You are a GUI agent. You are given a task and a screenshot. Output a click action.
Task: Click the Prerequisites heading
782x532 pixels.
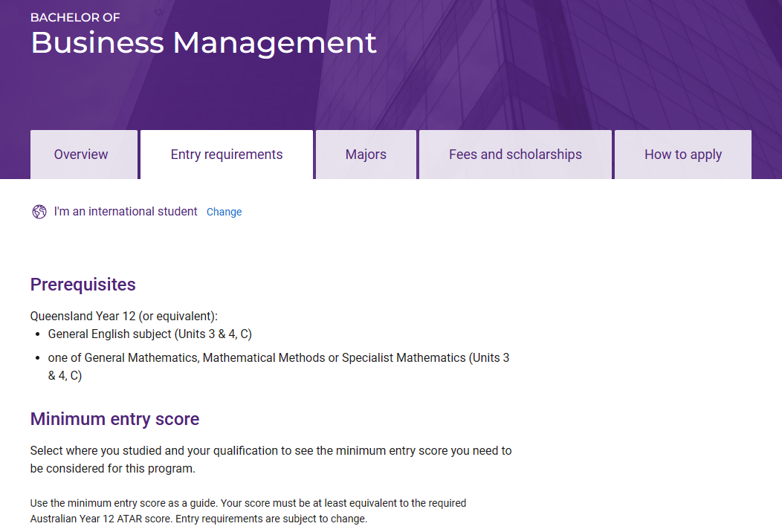coord(83,285)
